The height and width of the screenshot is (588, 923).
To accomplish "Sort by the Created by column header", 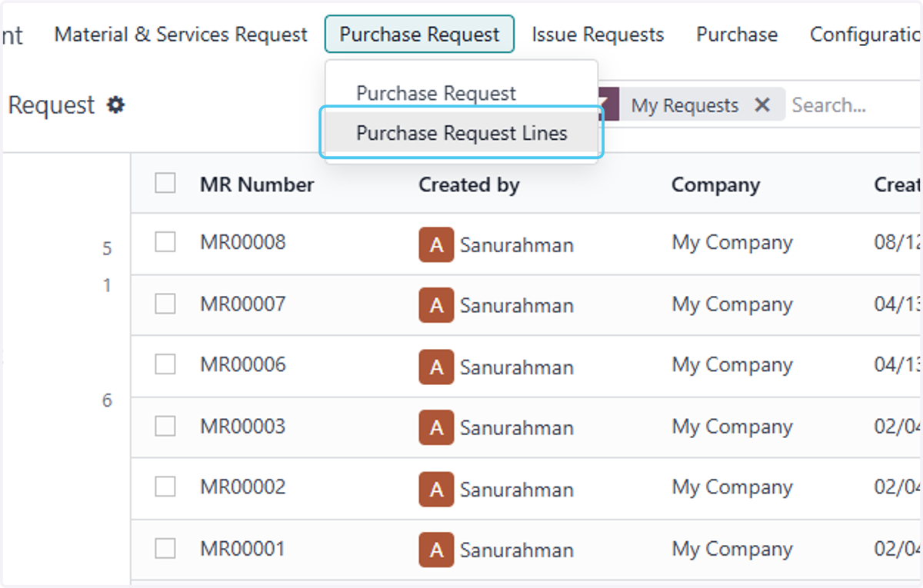I will (x=469, y=184).
